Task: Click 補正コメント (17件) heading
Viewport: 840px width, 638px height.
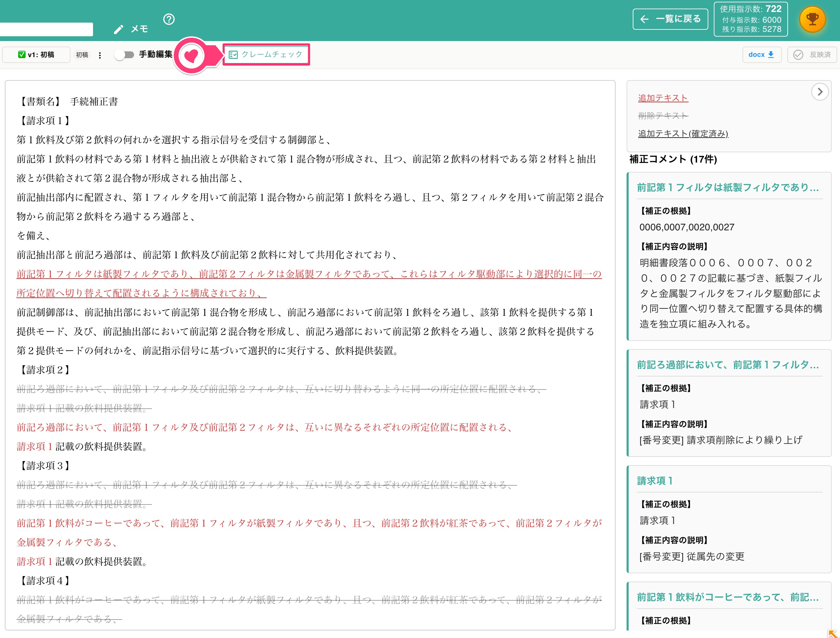Action: click(673, 159)
